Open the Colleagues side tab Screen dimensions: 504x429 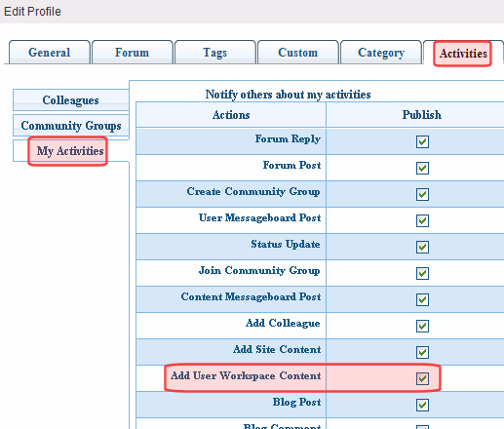tap(71, 100)
